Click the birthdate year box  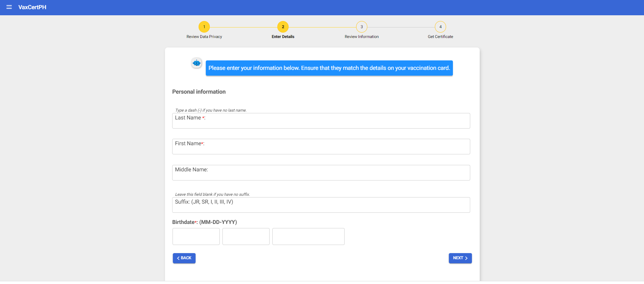pos(308,236)
